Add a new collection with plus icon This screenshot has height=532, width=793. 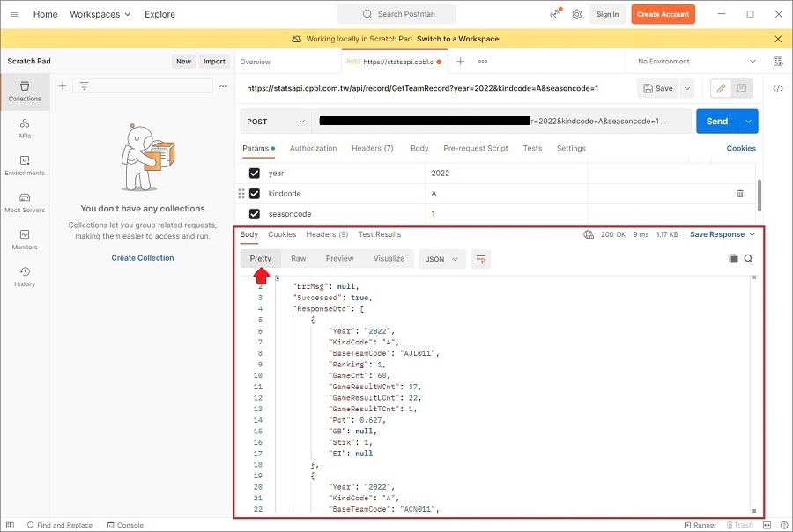coord(63,86)
